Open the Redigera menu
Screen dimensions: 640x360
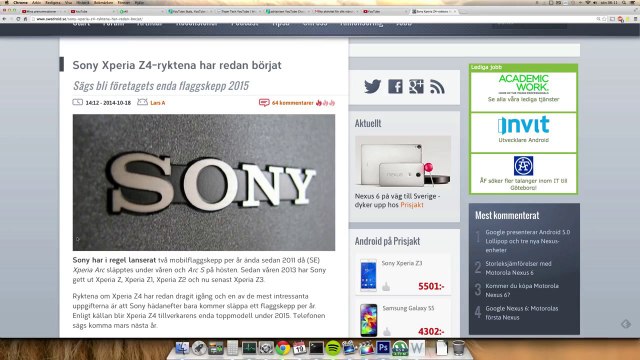click(x=53, y=2)
